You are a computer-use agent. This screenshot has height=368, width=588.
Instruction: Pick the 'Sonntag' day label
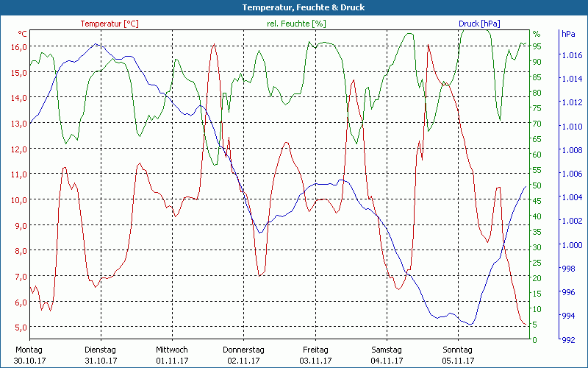[457, 350]
